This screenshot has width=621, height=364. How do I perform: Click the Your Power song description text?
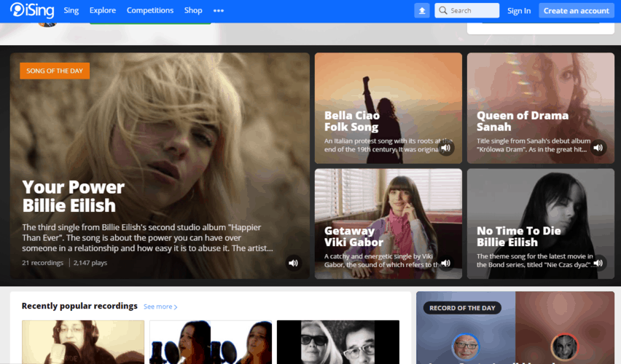[147, 238]
